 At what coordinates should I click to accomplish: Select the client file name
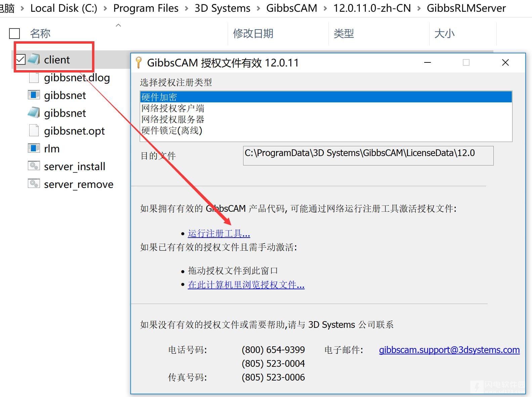click(57, 59)
